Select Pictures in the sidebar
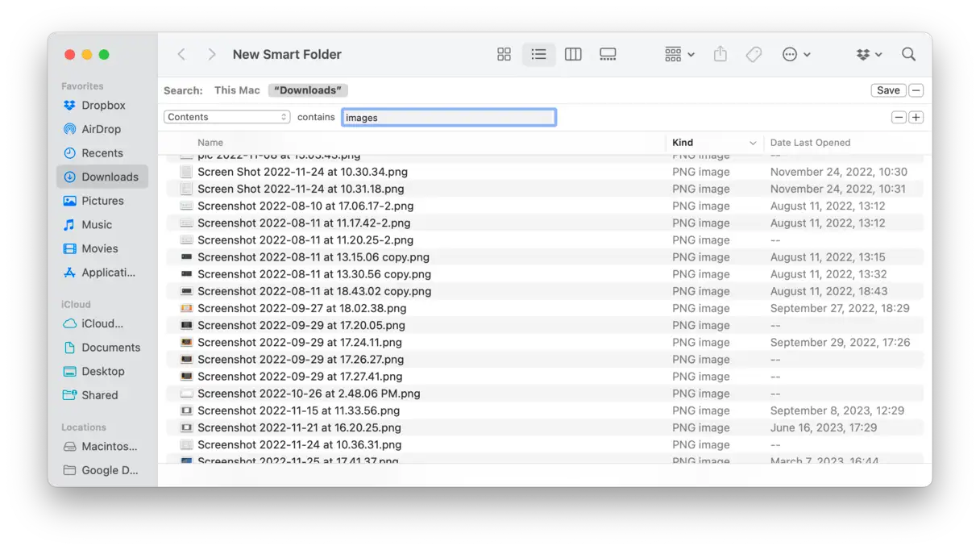This screenshot has width=980, height=550. coord(102,201)
